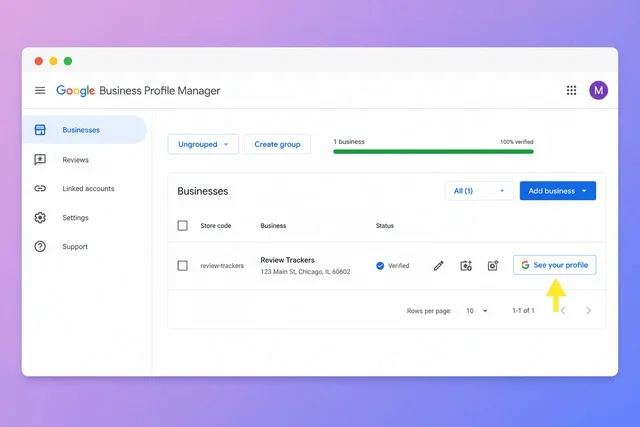The width and height of the screenshot is (640, 427).
Task: Add a photo to Review Trackers
Action: click(x=493, y=266)
